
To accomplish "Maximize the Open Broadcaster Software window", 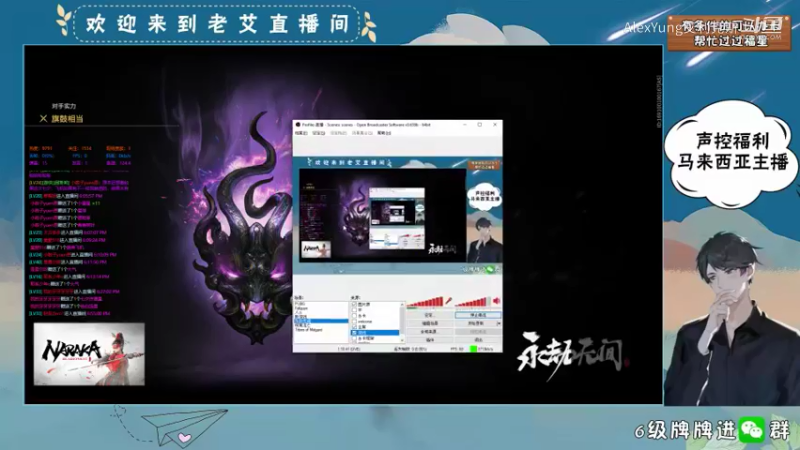I will [x=480, y=124].
